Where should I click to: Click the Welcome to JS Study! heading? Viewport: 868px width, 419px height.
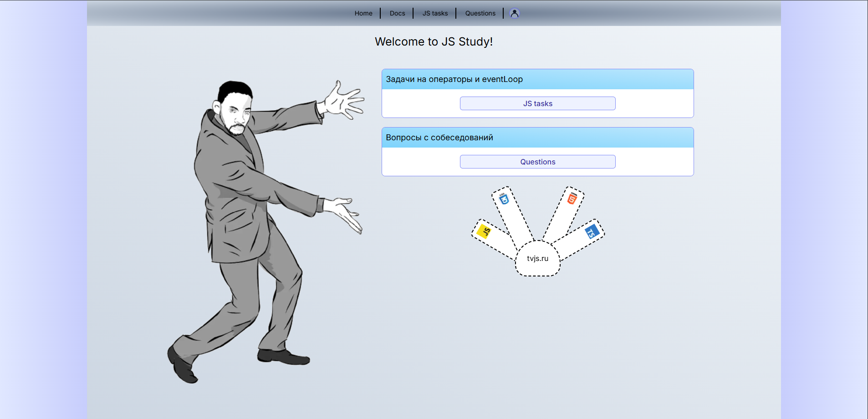point(434,41)
